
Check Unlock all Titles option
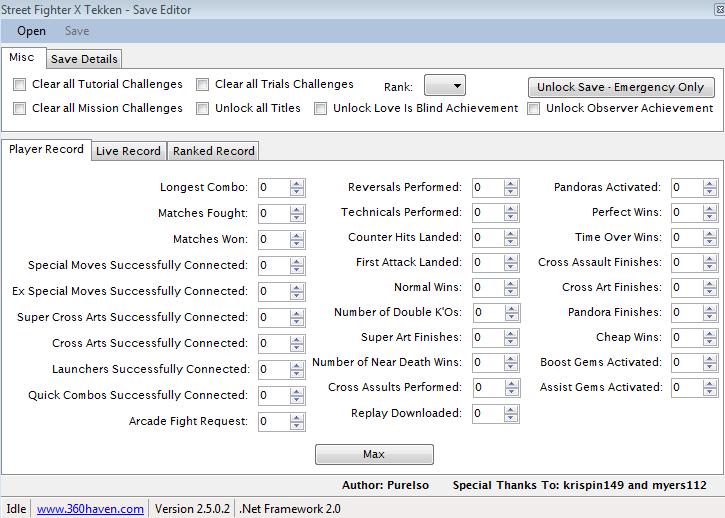click(x=203, y=109)
